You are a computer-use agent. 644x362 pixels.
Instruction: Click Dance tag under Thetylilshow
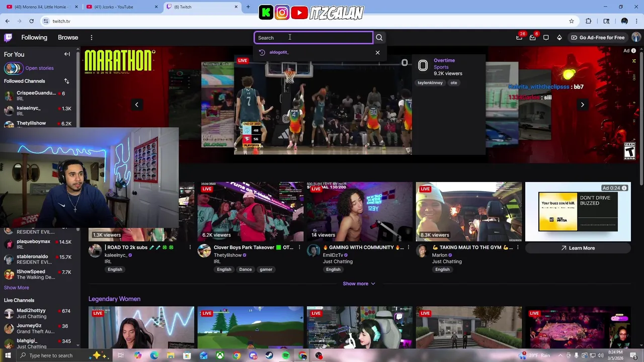(x=246, y=269)
